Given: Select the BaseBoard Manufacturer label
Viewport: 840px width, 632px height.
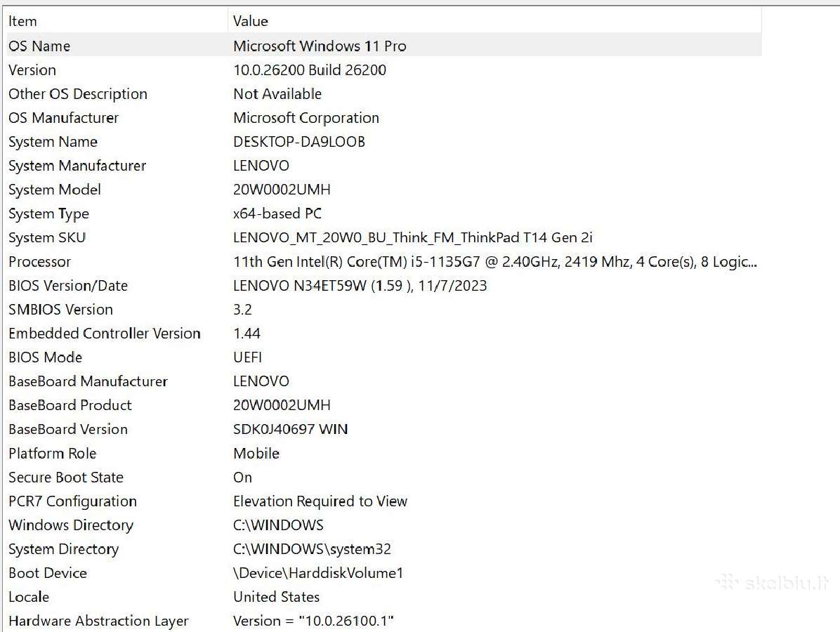Looking at the screenshot, I should click(x=88, y=381).
